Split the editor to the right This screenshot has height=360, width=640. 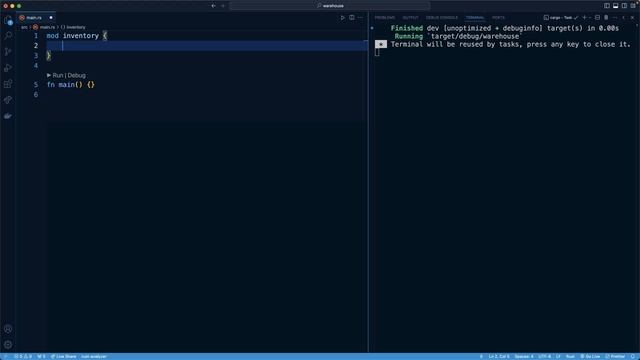(x=351, y=18)
